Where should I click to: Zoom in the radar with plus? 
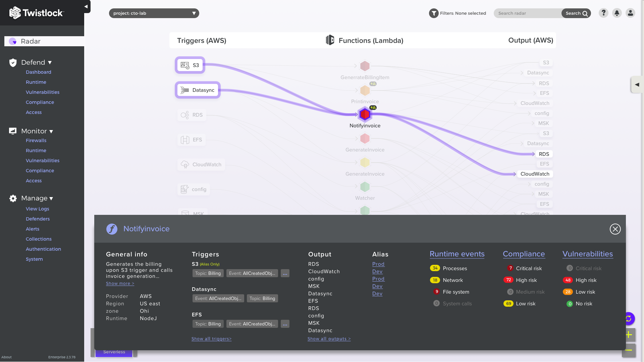point(629,335)
